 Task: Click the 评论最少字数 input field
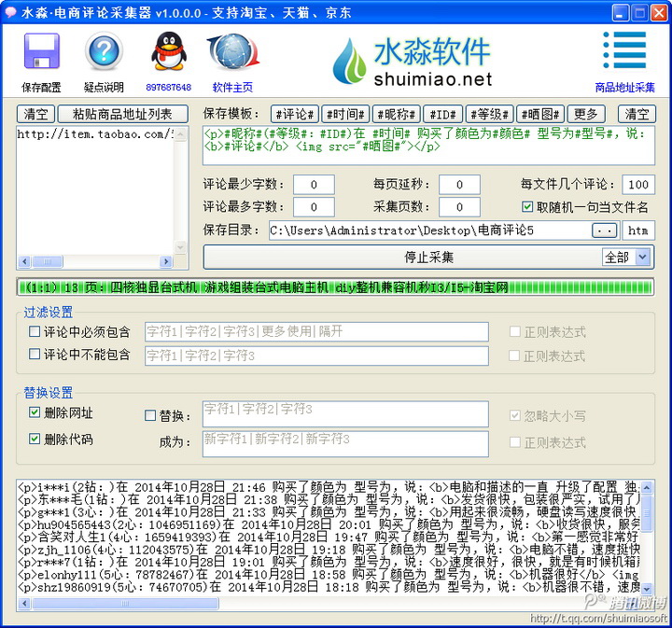pyautogui.click(x=314, y=185)
